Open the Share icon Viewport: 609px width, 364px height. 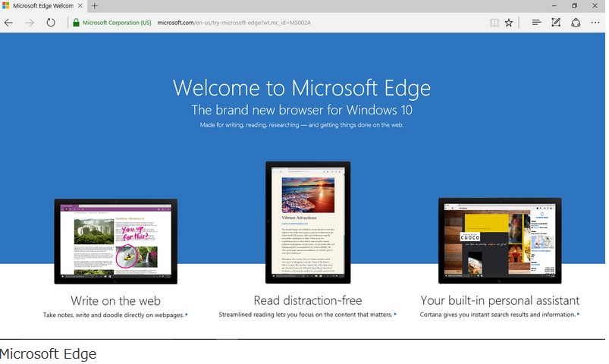point(576,23)
